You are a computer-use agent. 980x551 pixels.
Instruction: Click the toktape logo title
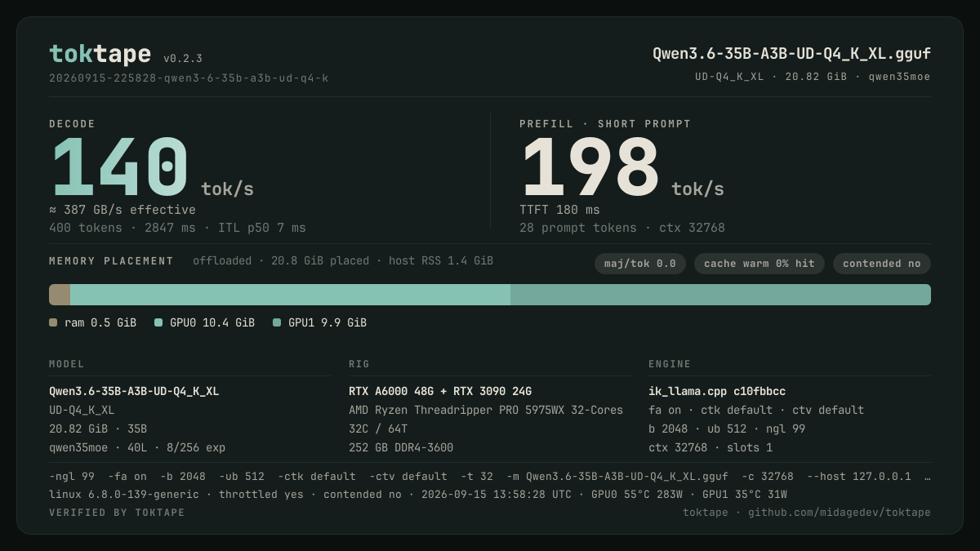click(x=100, y=54)
